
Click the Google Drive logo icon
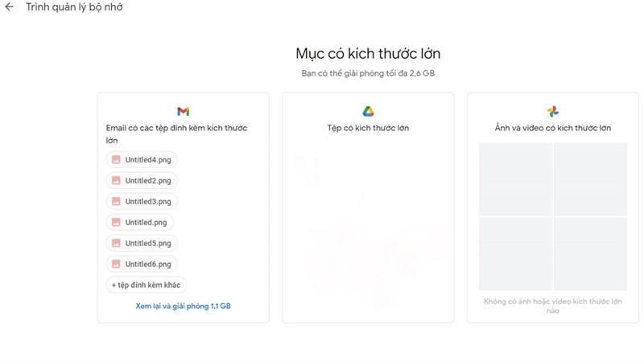click(368, 111)
